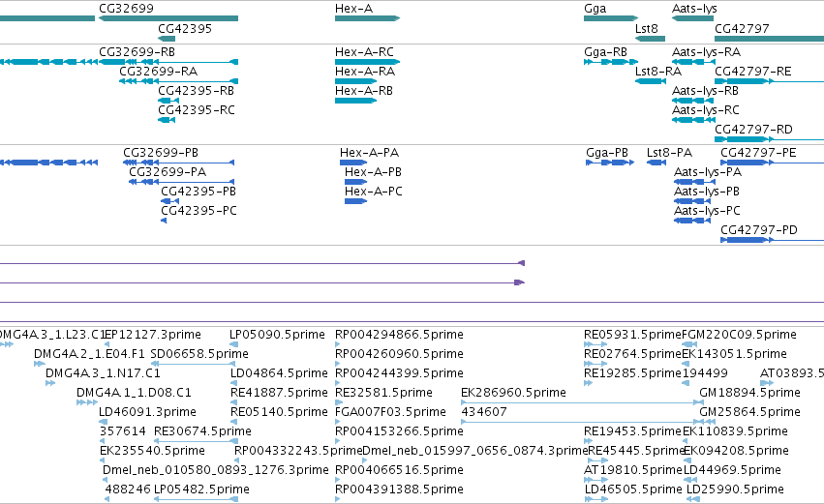Click the LP05090.5prime EST label
Image resolution: width=824 pixels, height=504 pixels.
[x=278, y=335]
